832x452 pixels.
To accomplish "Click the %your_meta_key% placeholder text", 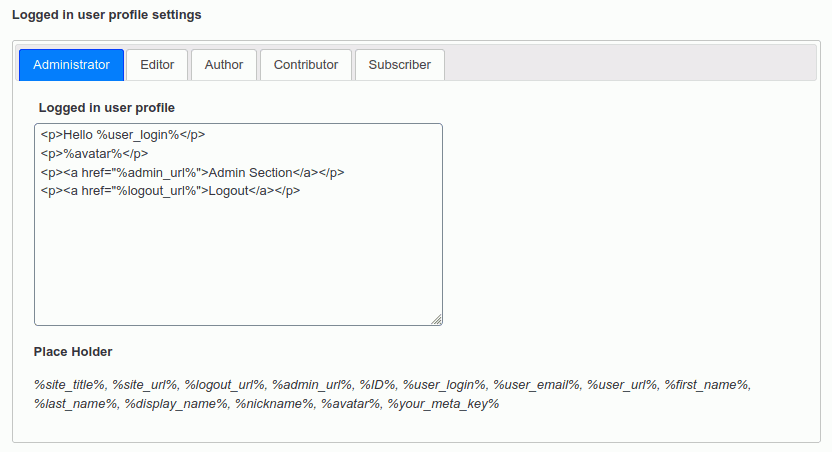I will [443, 404].
